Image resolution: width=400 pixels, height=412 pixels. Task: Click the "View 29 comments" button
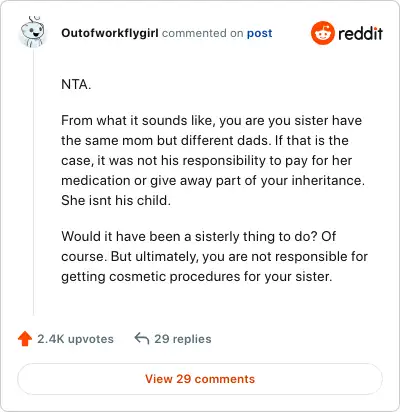200,379
